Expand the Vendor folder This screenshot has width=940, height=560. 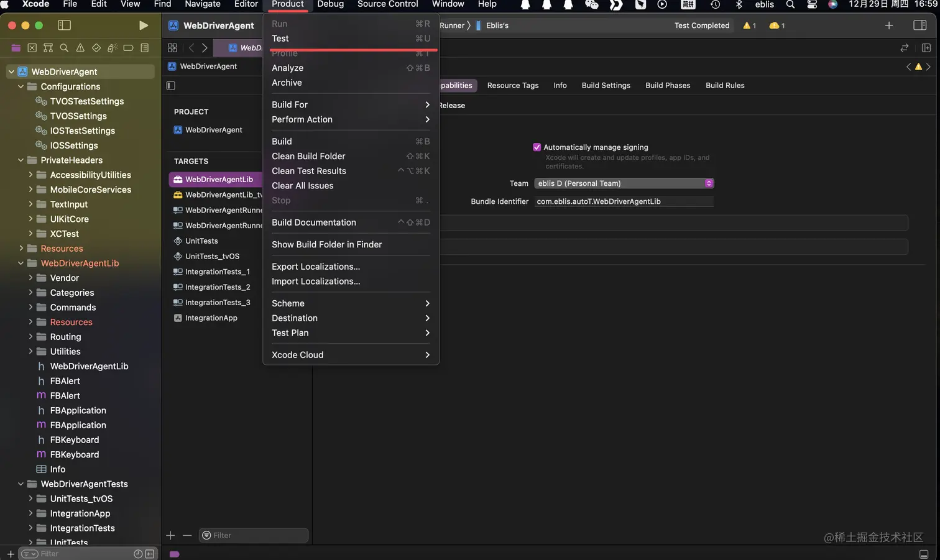(x=30, y=278)
